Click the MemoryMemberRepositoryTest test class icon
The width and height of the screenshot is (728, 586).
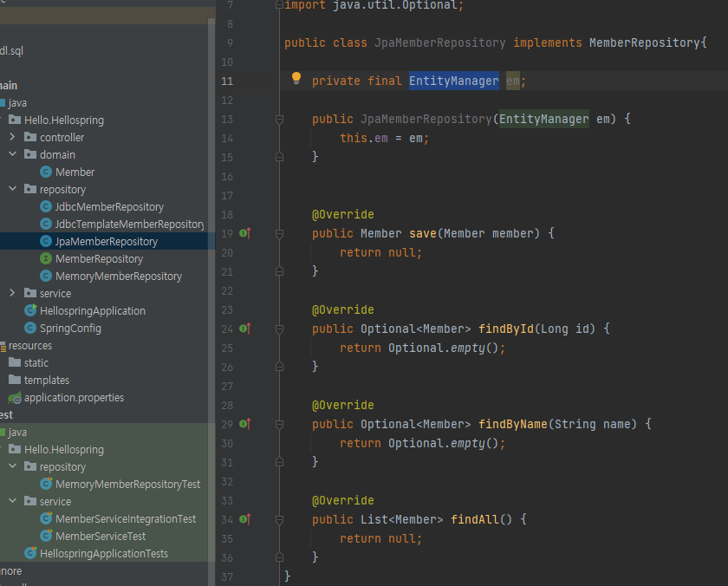pos(45,484)
